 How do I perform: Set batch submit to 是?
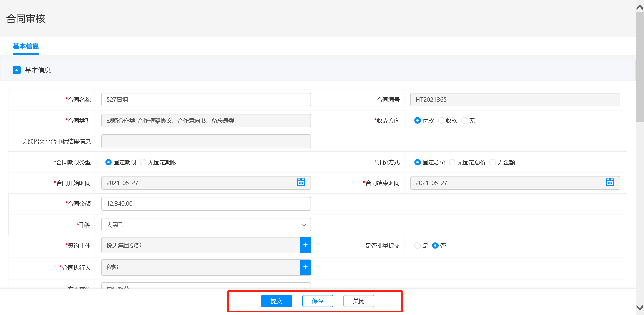(418, 246)
